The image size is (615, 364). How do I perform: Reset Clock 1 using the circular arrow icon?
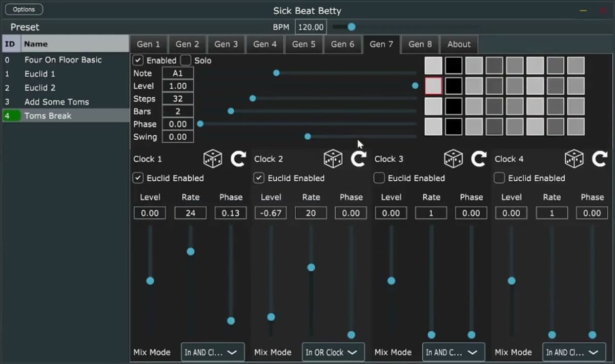tap(238, 158)
